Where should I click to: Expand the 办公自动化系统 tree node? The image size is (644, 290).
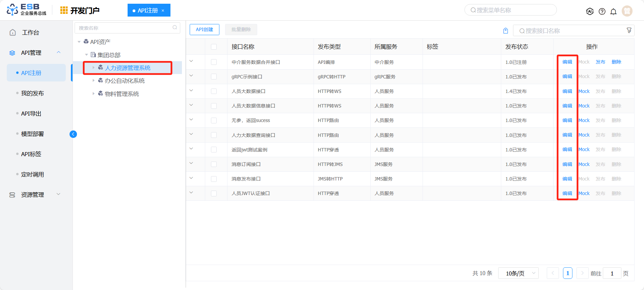coord(93,80)
